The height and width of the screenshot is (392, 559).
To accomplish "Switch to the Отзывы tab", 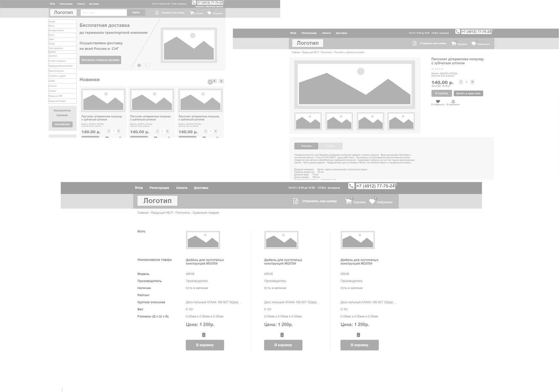I will click(x=331, y=146).
